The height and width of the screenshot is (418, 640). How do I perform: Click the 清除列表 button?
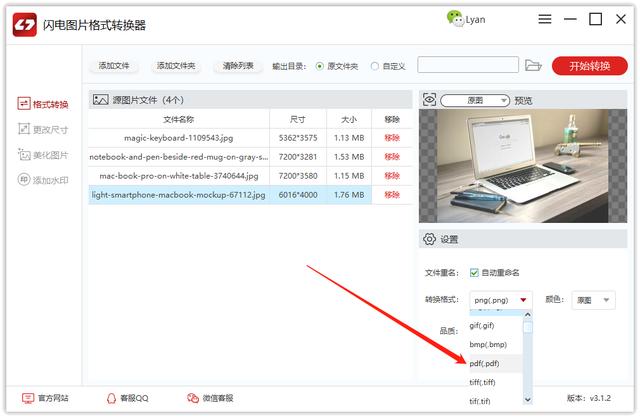click(x=238, y=66)
